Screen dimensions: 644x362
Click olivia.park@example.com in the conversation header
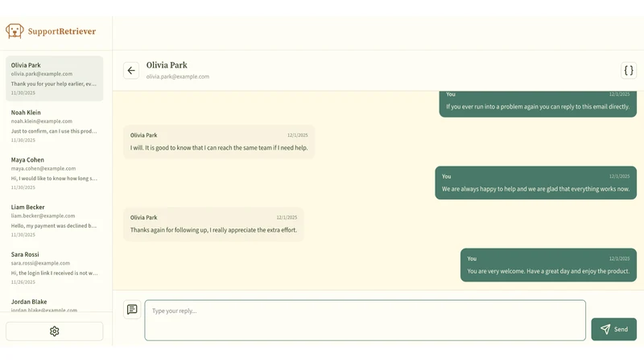click(x=177, y=76)
